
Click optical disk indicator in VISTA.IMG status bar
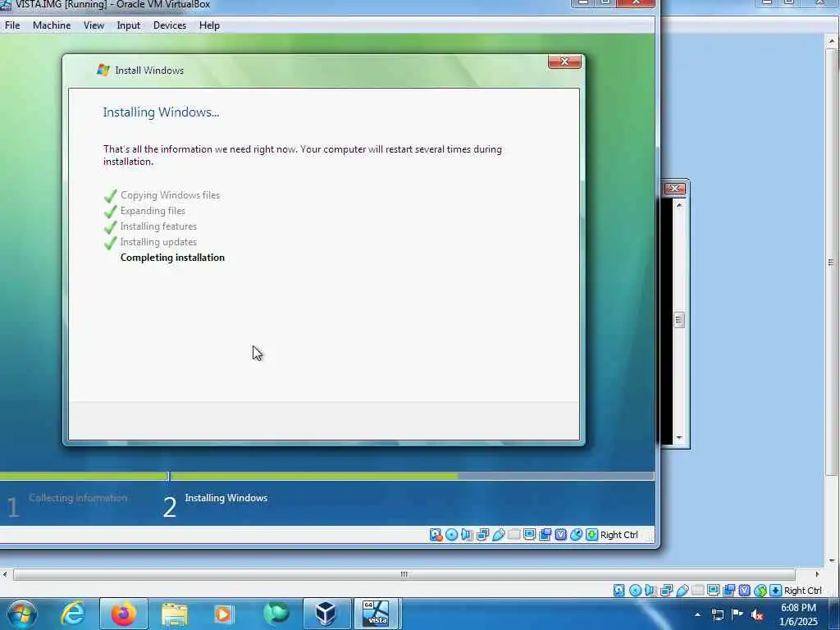[x=452, y=535]
